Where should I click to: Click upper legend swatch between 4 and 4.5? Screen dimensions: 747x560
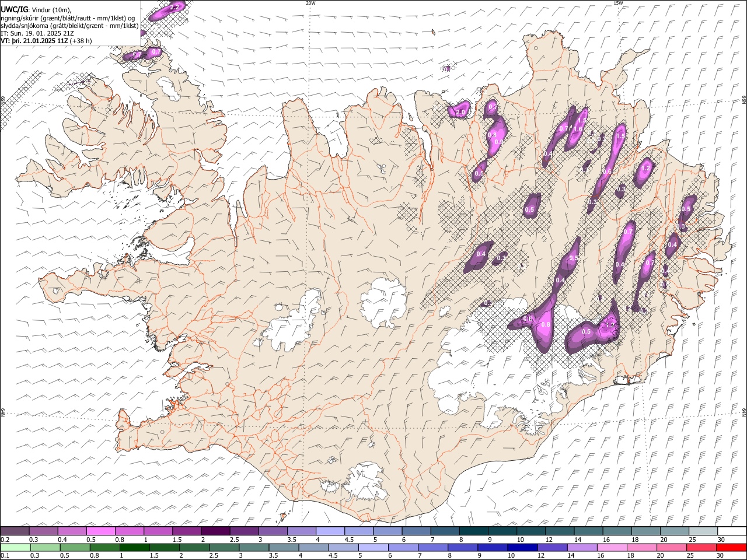[330, 531]
